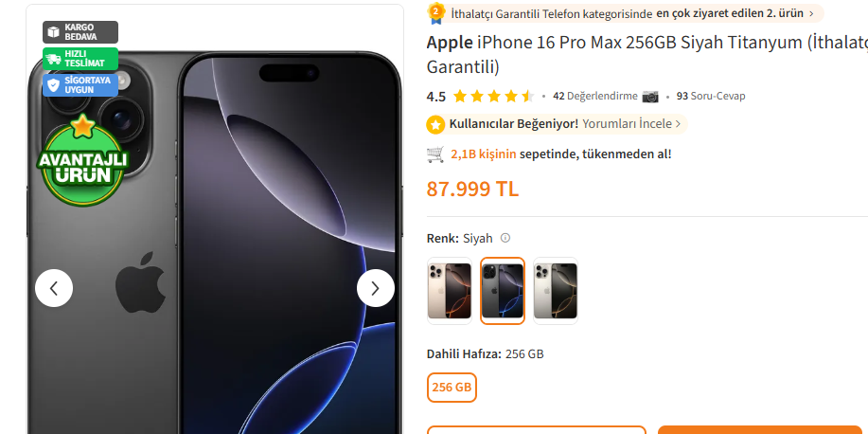Select the 256 GB storage option

(x=452, y=387)
